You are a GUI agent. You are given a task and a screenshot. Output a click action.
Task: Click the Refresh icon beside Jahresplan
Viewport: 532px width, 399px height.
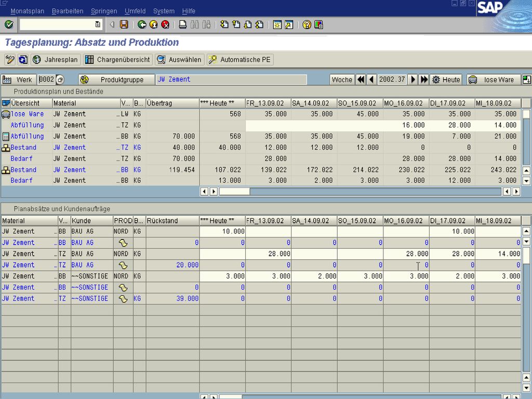23,60
